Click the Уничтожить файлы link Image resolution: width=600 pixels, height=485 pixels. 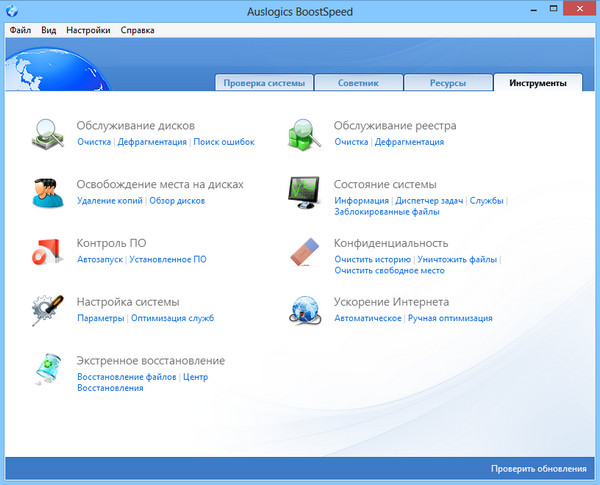point(457,259)
